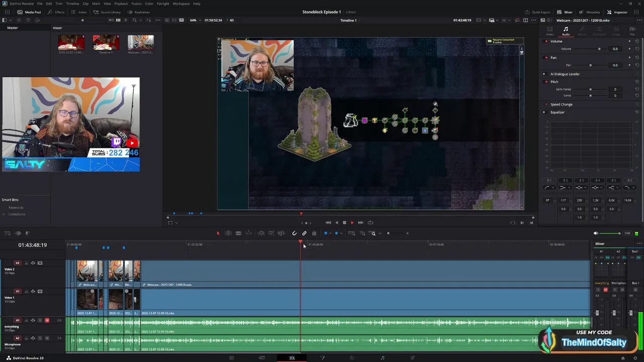Toggle mute on audio track A2

(47, 338)
